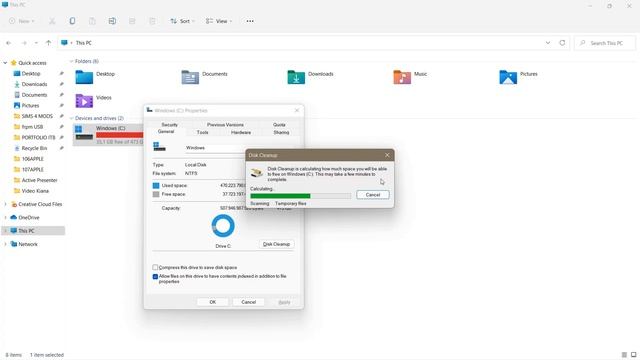Click OK in Properties dialog
The width and height of the screenshot is (640, 360).
pos(213,302)
